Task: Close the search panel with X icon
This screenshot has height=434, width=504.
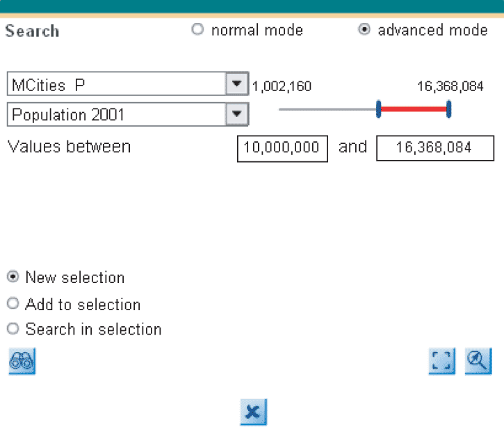Action: [x=253, y=412]
